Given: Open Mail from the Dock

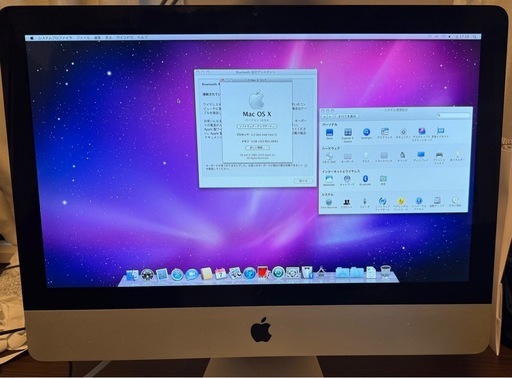Looking at the screenshot, I should [162, 275].
